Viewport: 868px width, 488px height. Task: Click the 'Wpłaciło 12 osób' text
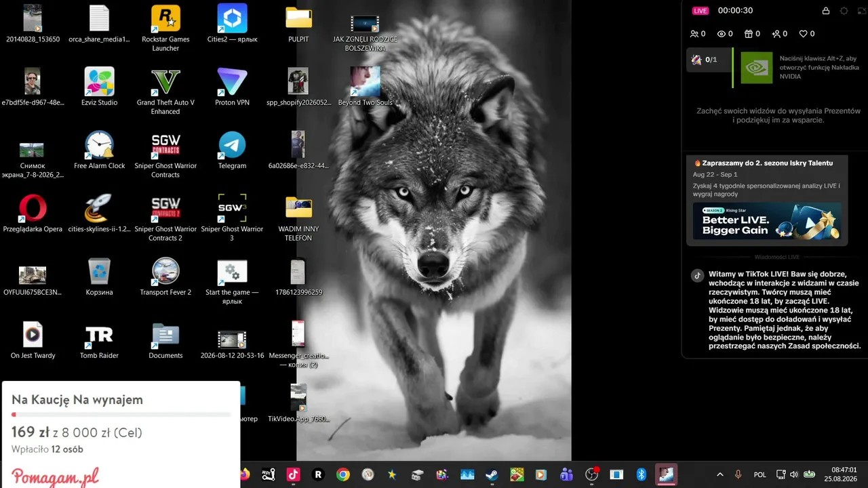click(x=47, y=449)
